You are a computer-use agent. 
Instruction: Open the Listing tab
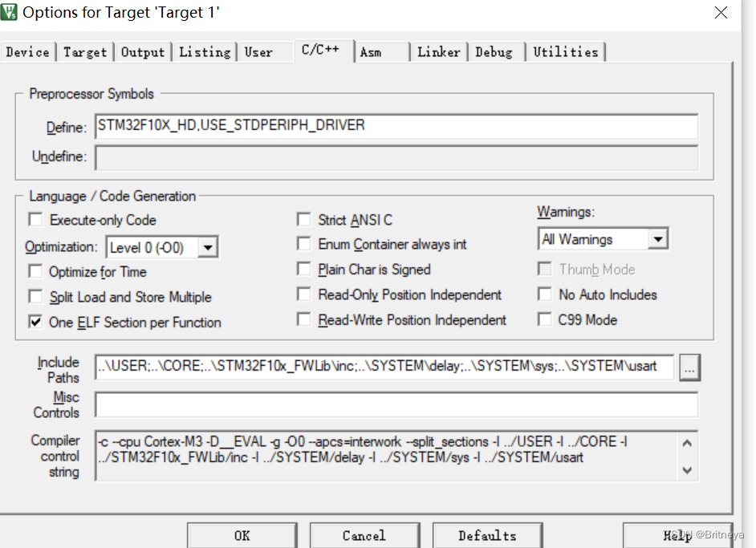tap(205, 52)
